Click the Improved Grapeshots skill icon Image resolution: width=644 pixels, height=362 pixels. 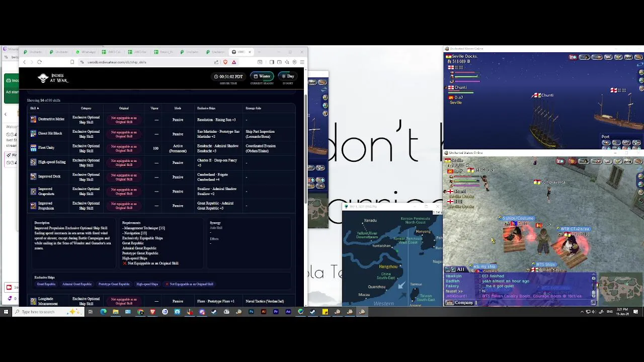pos(33,191)
